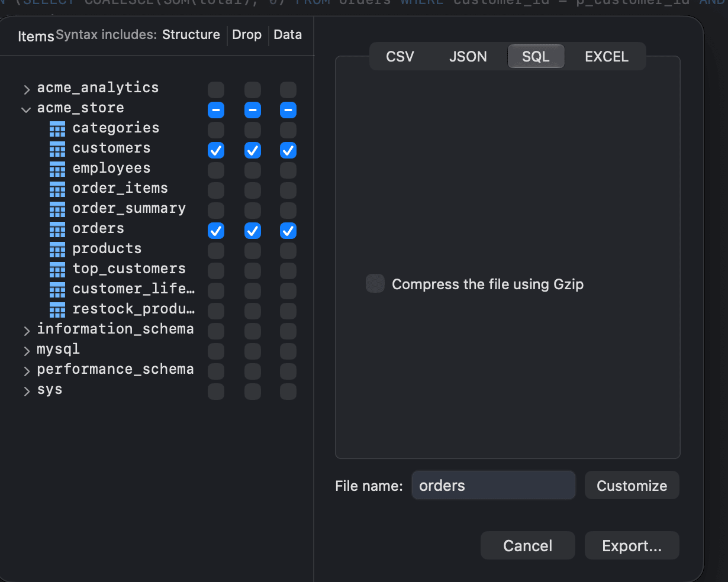Check Drop checkbox for mysql
This screenshot has height=582, width=728.
click(x=253, y=351)
